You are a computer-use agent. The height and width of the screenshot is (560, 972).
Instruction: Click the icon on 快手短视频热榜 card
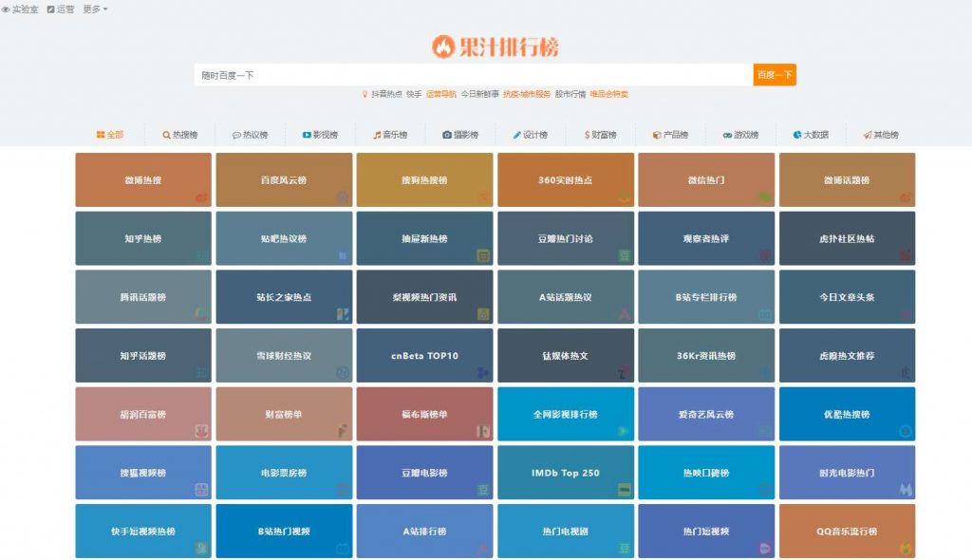[x=201, y=549]
